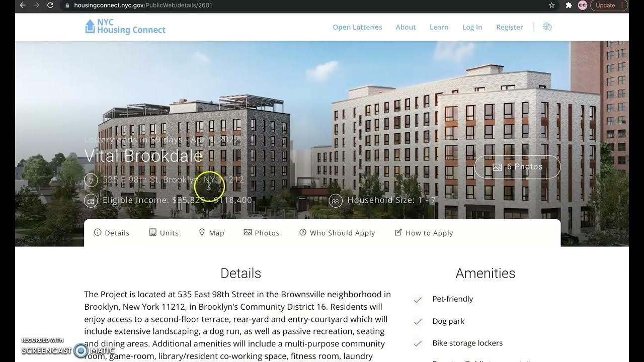Viewport: 644px width, 362px height.
Task: Click the edit icon on How to Apply
Action: coord(398,232)
